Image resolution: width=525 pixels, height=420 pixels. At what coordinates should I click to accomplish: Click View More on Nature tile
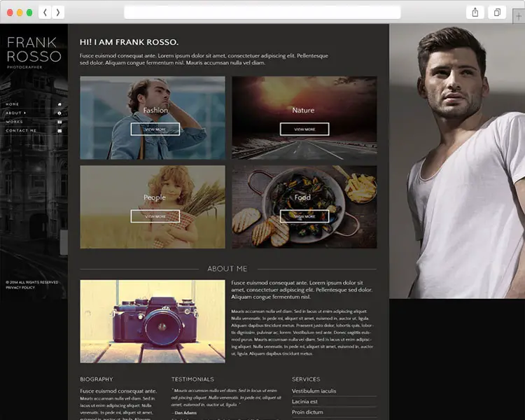click(x=304, y=129)
